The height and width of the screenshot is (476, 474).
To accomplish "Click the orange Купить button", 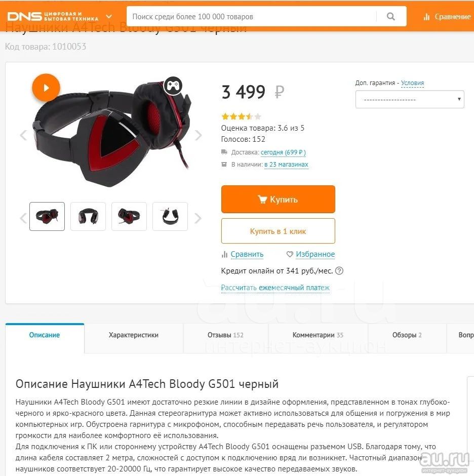I will tap(278, 199).
